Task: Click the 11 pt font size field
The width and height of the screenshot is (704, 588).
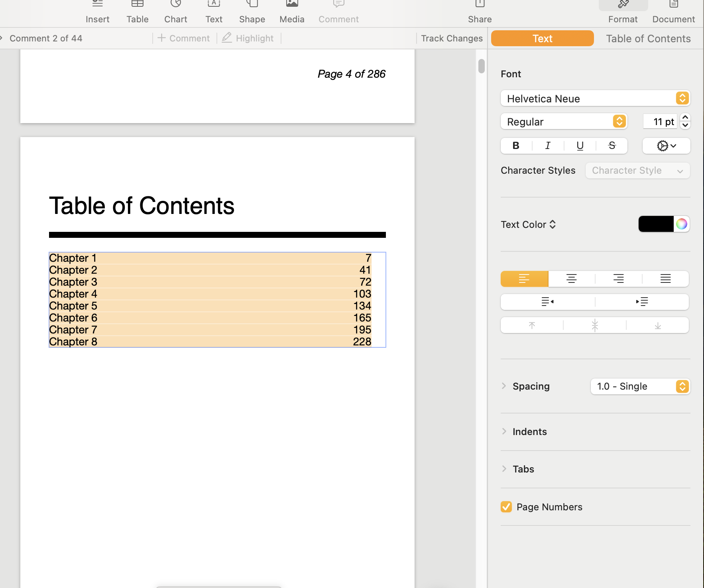Action: [661, 122]
